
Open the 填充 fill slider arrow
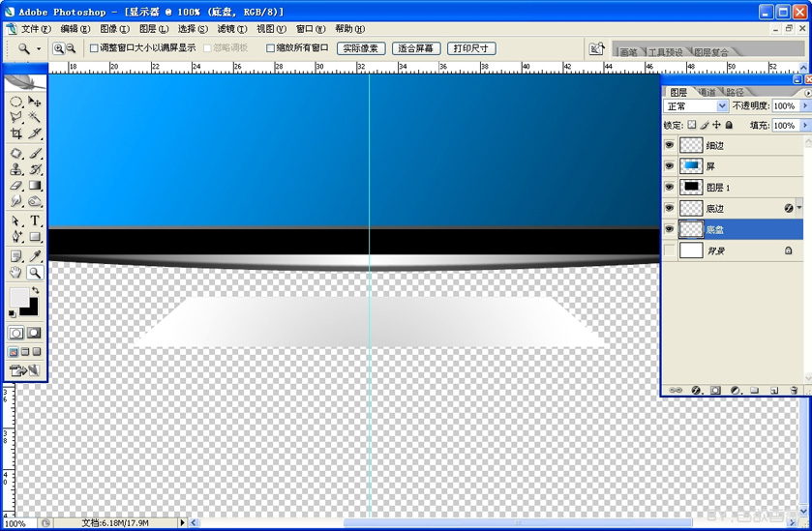[805, 125]
